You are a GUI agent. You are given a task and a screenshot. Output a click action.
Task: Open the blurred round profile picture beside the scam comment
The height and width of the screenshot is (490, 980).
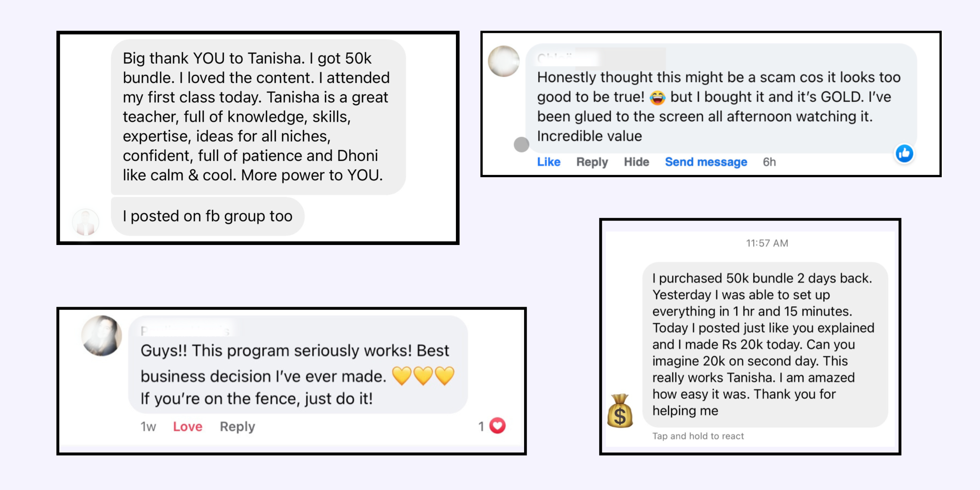pyautogui.click(x=503, y=61)
